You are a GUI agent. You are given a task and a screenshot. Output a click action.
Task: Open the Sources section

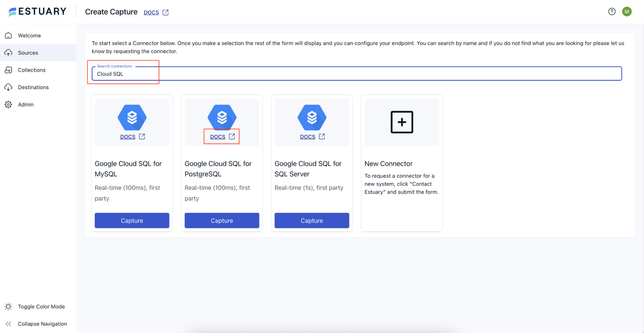point(38,52)
